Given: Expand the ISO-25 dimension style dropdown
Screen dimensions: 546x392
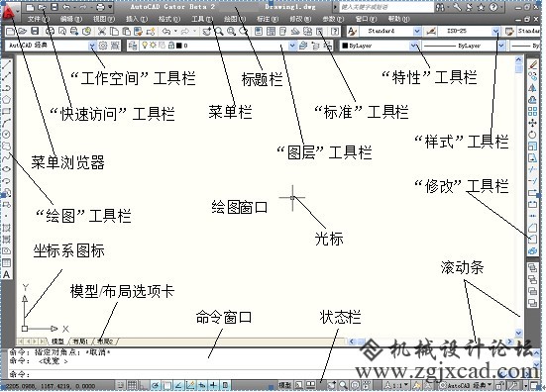Looking at the screenshot, I should click(495, 32).
